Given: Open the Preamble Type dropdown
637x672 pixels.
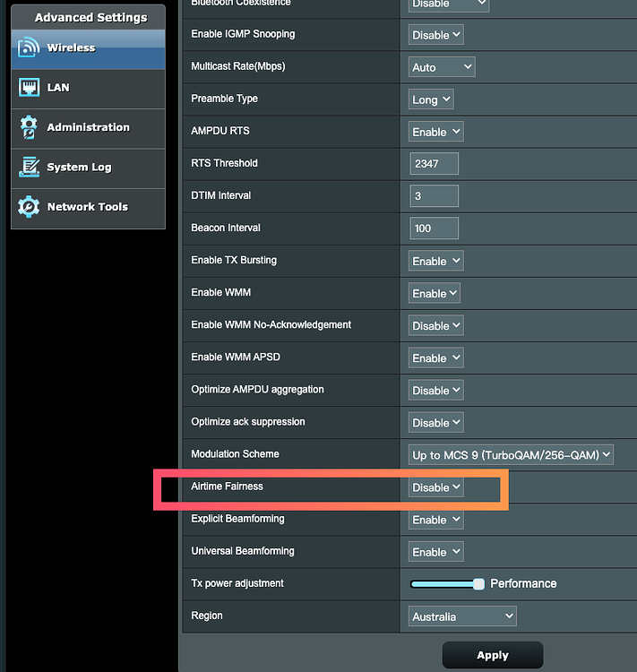Looking at the screenshot, I should click(x=431, y=99).
